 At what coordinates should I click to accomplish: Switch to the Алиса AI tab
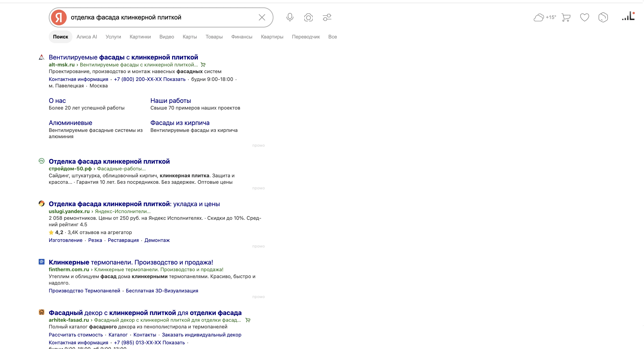[87, 37]
